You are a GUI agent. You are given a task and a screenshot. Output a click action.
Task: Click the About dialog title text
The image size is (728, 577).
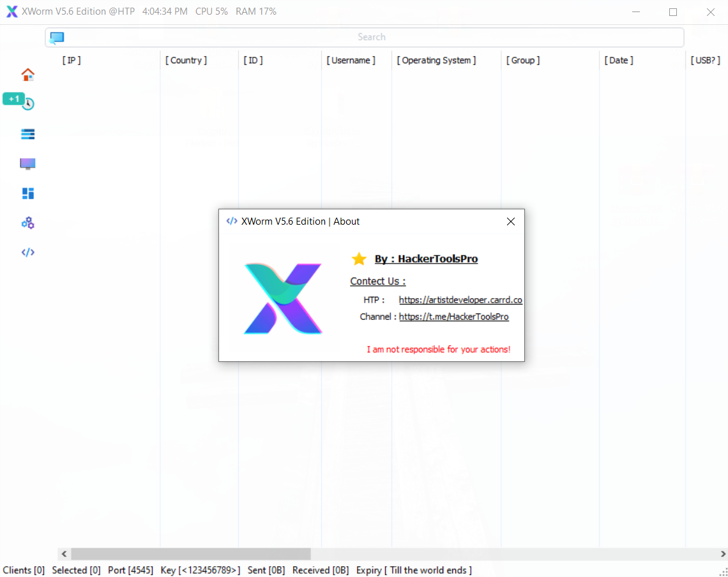(x=300, y=221)
